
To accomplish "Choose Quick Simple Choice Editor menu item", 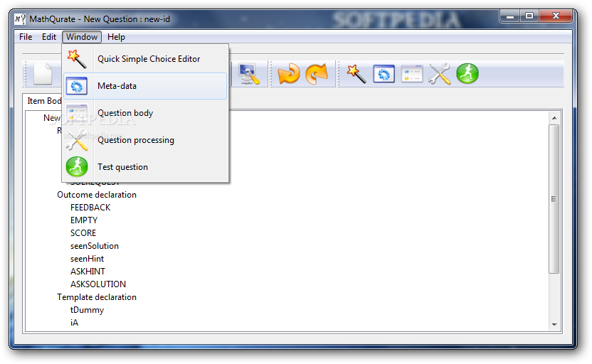I will pos(145,59).
